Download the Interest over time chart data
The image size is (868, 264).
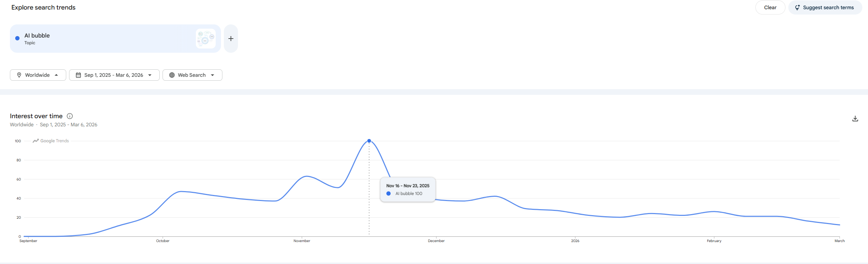click(x=855, y=119)
